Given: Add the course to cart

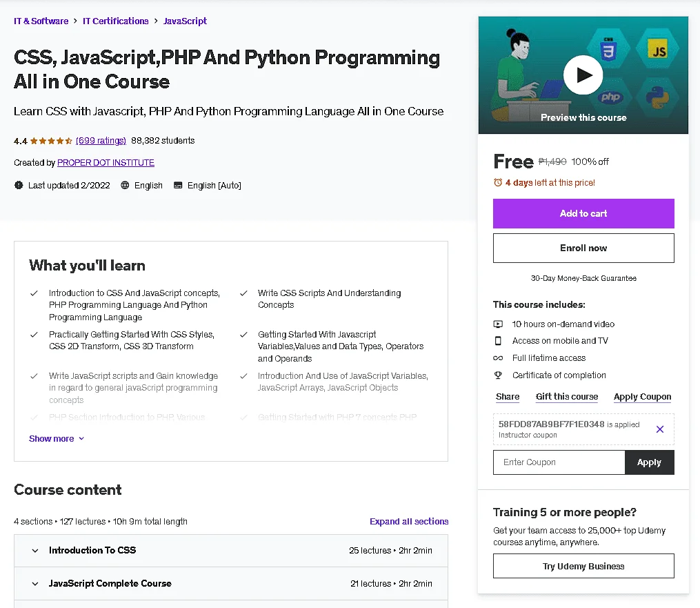Looking at the screenshot, I should (x=583, y=213).
